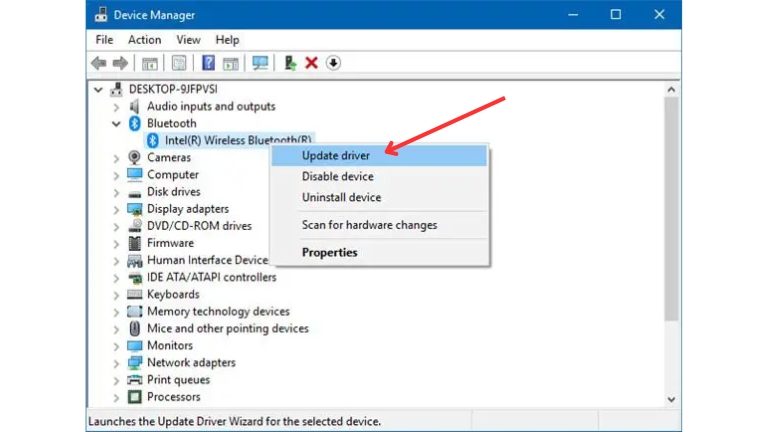This screenshot has width=768, height=432.
Task: Click the Update device driver toolbar icon
Action: coord(290,63)
